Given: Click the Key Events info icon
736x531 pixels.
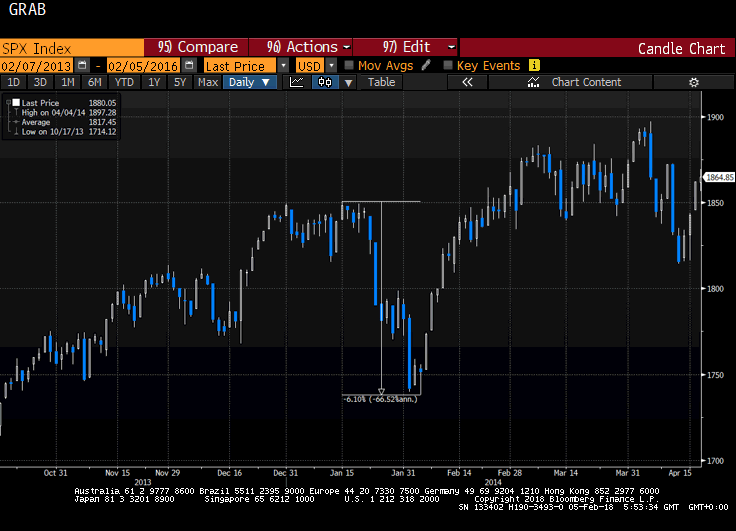Looking at the screenshot, I should click(534, 65).
